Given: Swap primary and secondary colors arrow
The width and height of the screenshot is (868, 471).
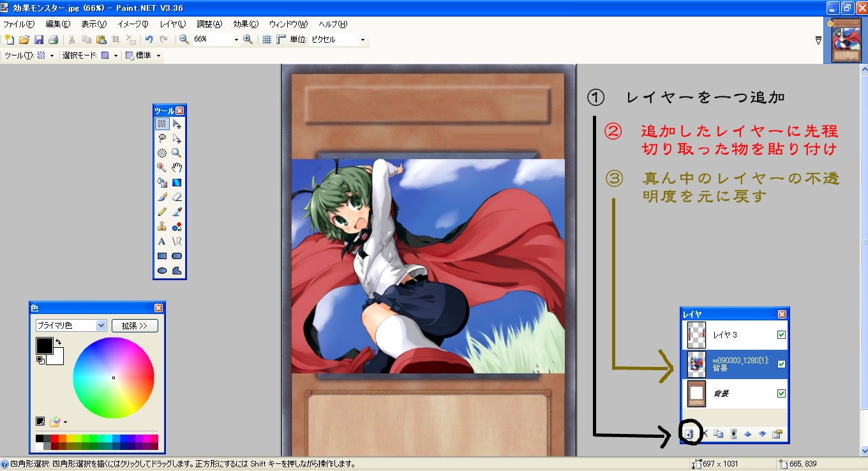Looking at the screenshot, I should (59, 342).
